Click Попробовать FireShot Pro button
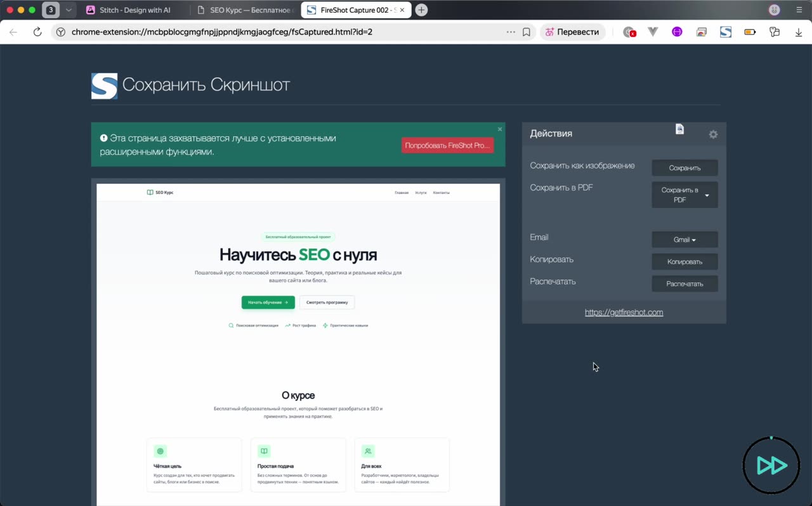Screen dimensions: 812x506 coord(447,145)
